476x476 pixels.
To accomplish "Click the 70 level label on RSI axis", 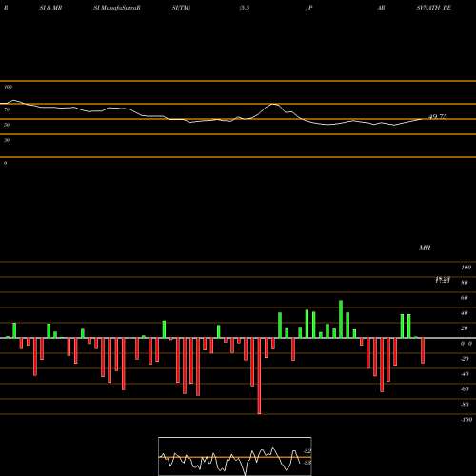I will [7, 109].
